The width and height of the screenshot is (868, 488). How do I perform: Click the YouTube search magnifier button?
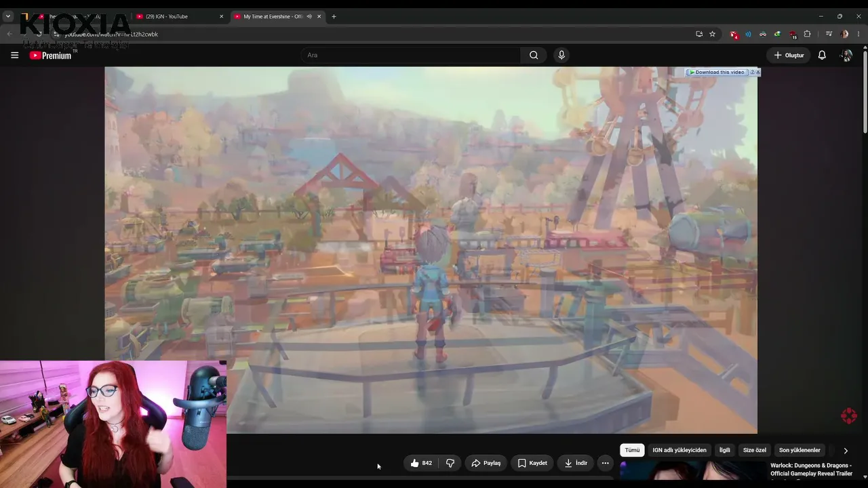click(534, 55)
